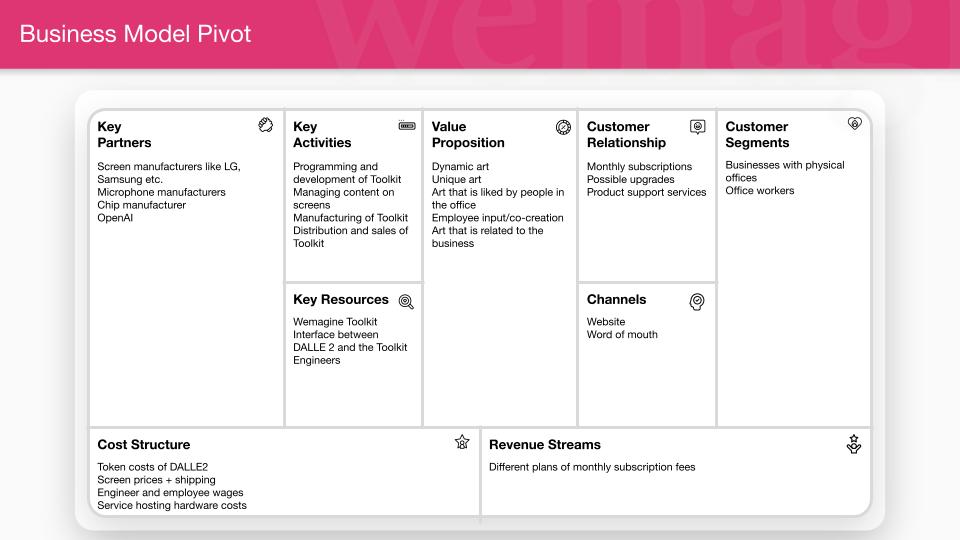Click the Customer Segments heart icon
This screenshot has width=960, height=540.
click(x=855, y=124)
